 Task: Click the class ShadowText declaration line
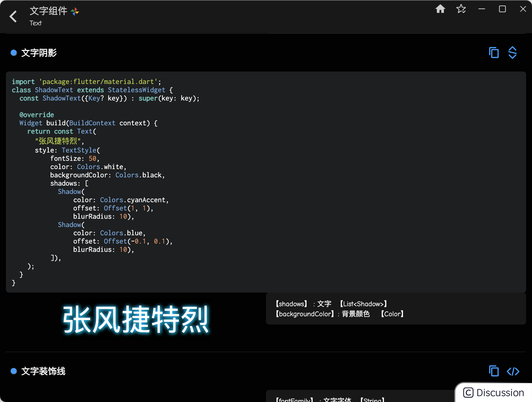click(93, 90)
